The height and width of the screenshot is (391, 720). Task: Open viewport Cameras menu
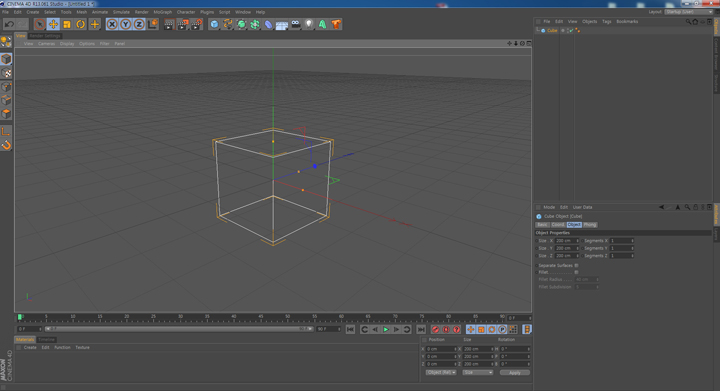(x=46, y=44)
